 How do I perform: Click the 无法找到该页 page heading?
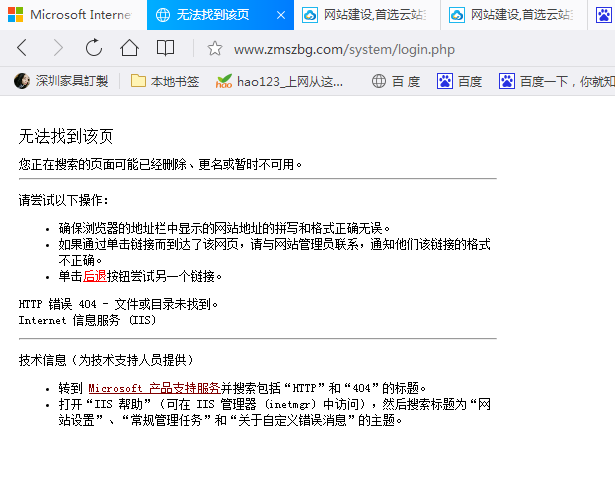[66, 136]
